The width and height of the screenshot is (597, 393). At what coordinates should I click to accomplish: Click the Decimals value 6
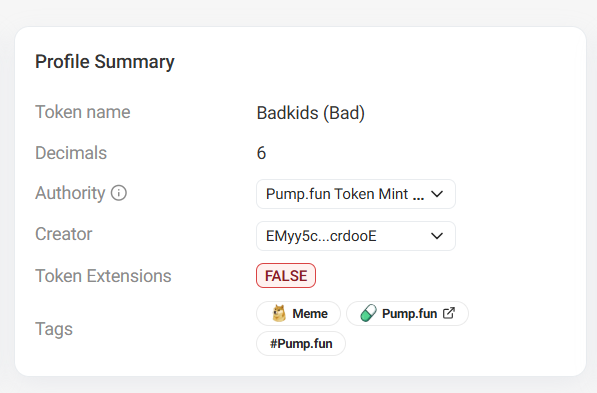coord(261,153)
